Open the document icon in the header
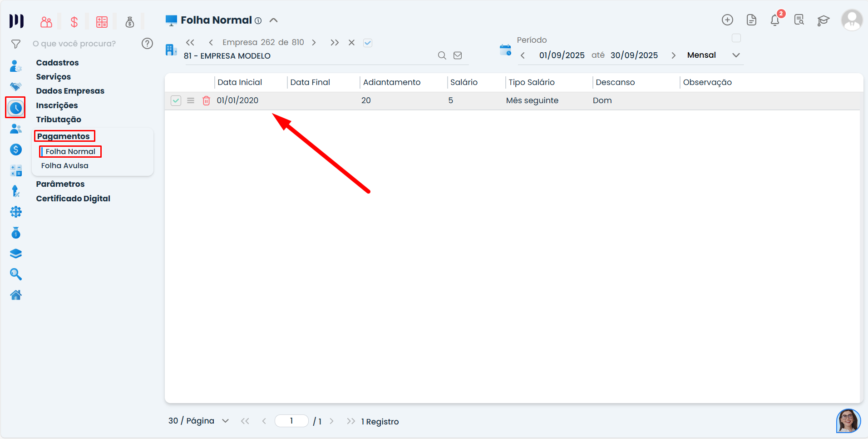This screenshot has height=439, width=868. coord(751,20)
